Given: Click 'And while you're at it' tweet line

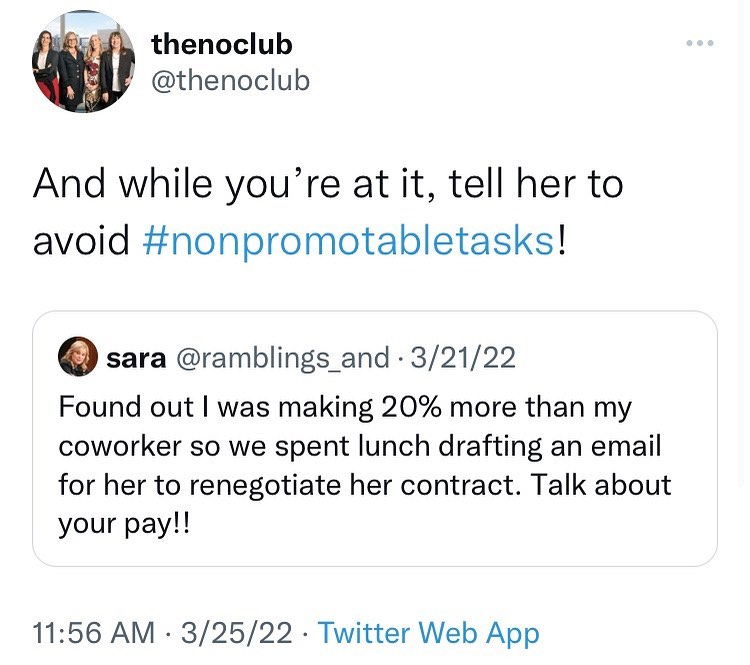Looking at the screenshot, I should pyautogui.click(x=328, y=184).
